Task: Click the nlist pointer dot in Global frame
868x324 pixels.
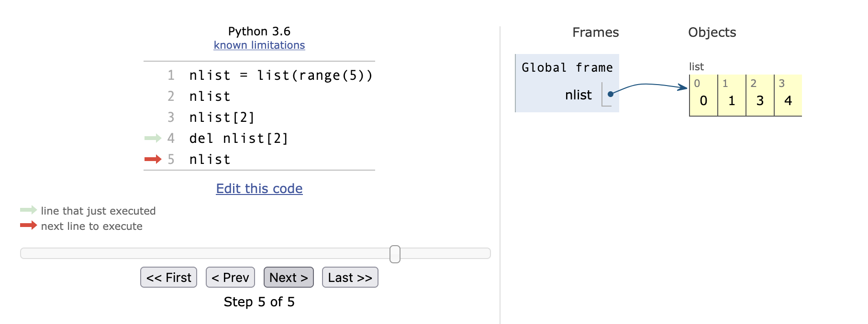Action: pyautogui.click(x=610, y=94)
